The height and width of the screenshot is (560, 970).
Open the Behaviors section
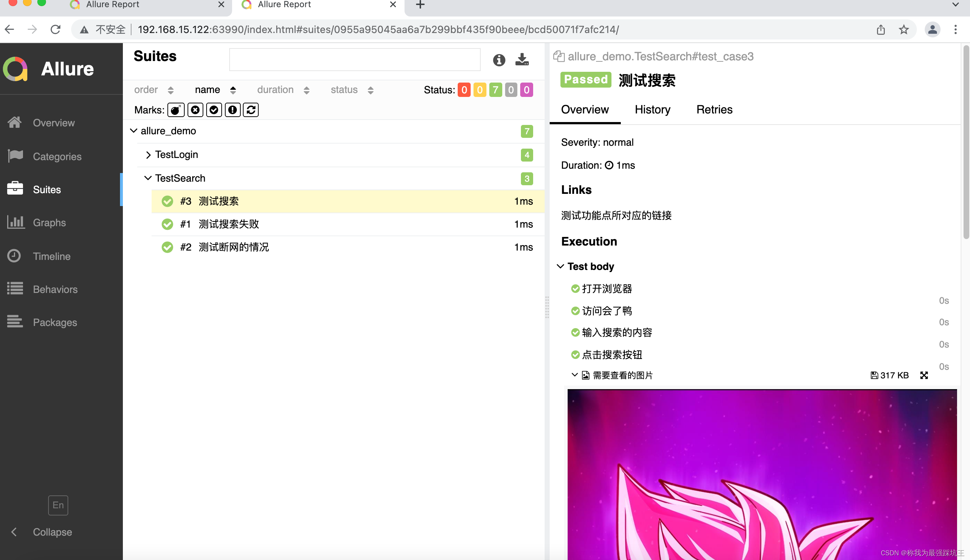[x=54, y=289]
